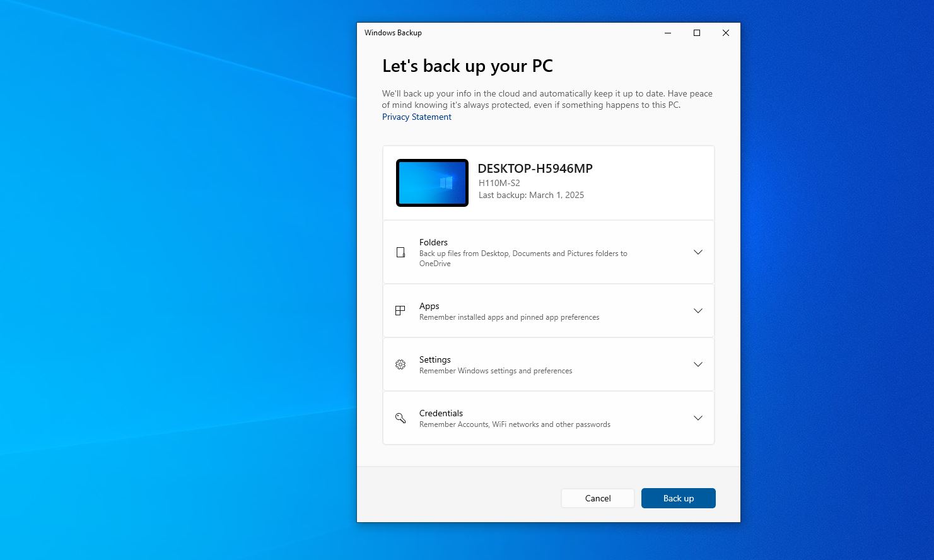934x560 pixels.
Task: Close the Windows Backup window
Action: point(726,33)
